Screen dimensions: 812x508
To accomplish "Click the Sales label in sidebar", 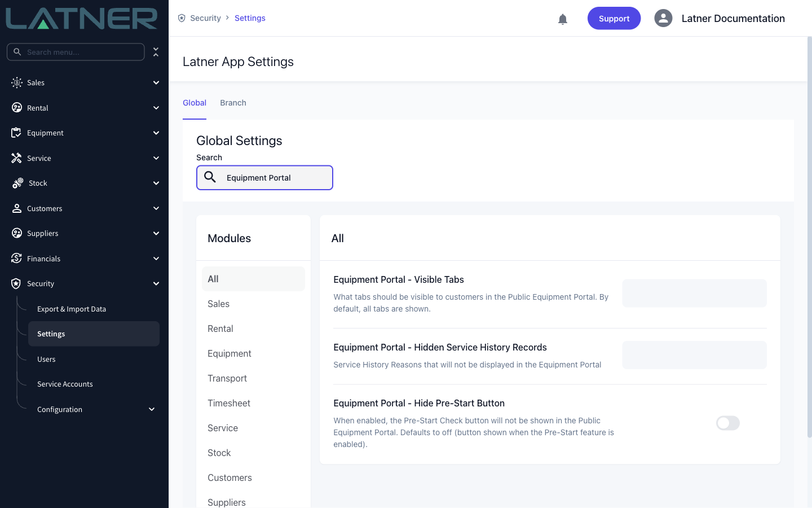I will pos(36,83).
